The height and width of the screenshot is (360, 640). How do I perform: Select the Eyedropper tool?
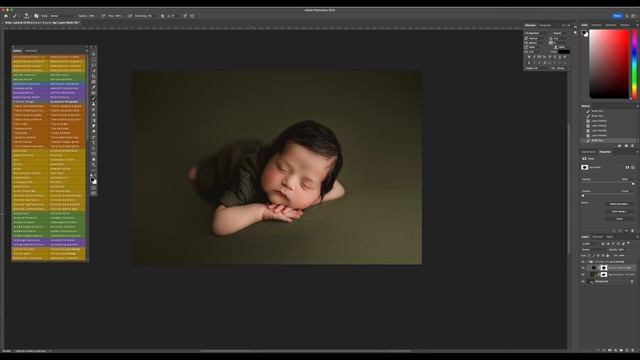pyautogui.click(x=94, y=87)
